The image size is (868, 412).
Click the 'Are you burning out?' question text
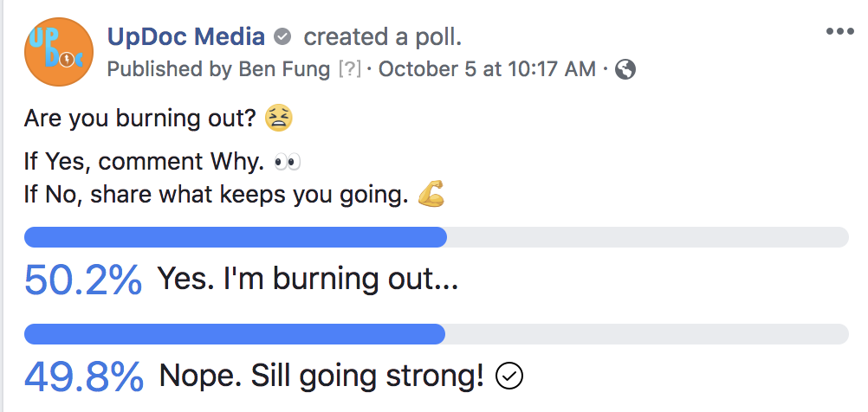[140, 119]
